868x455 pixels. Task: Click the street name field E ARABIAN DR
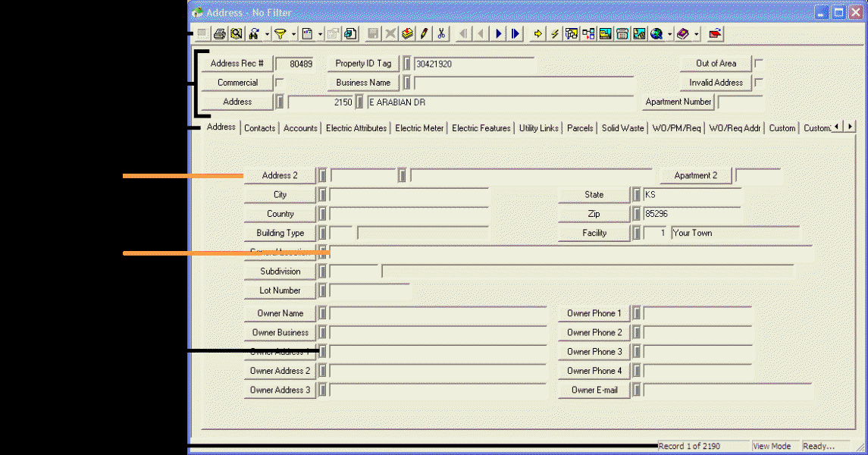point(500,102)
